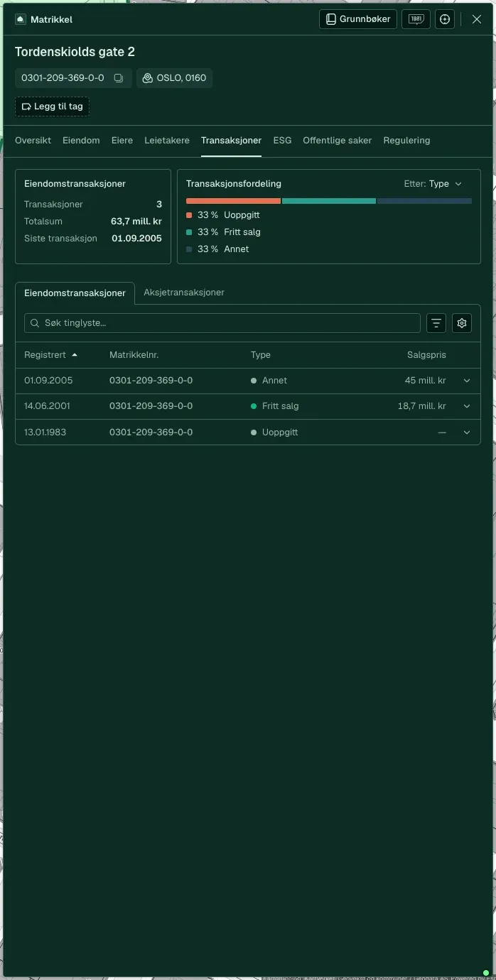Open the Grunnbøker button
The width and height of the screenshot is (496, 980).
click(358, 19)
